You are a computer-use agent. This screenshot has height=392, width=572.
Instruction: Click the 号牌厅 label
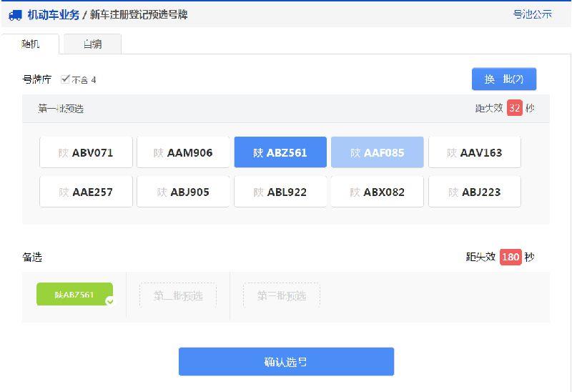pos(37,79)
